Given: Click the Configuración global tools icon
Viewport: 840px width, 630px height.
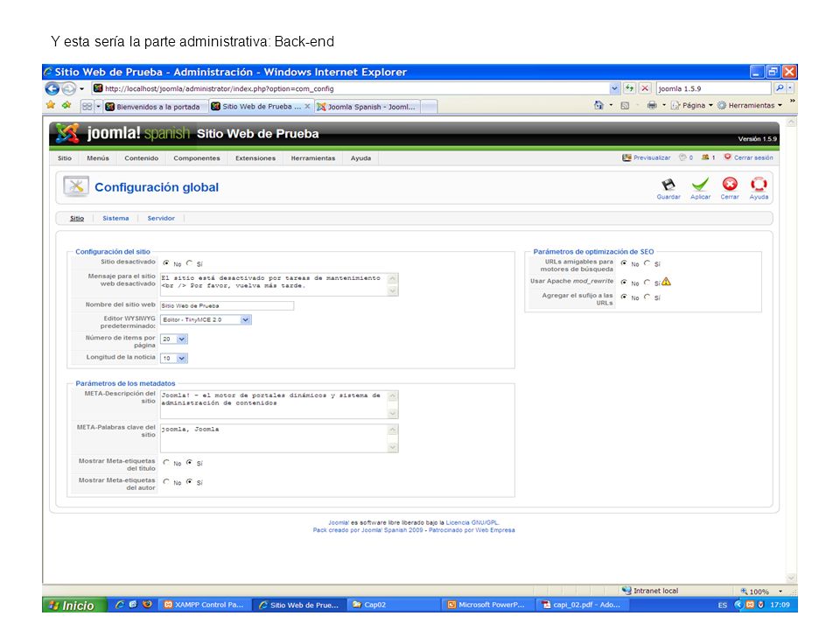Looking at the screenshot, I should (75, 186).
